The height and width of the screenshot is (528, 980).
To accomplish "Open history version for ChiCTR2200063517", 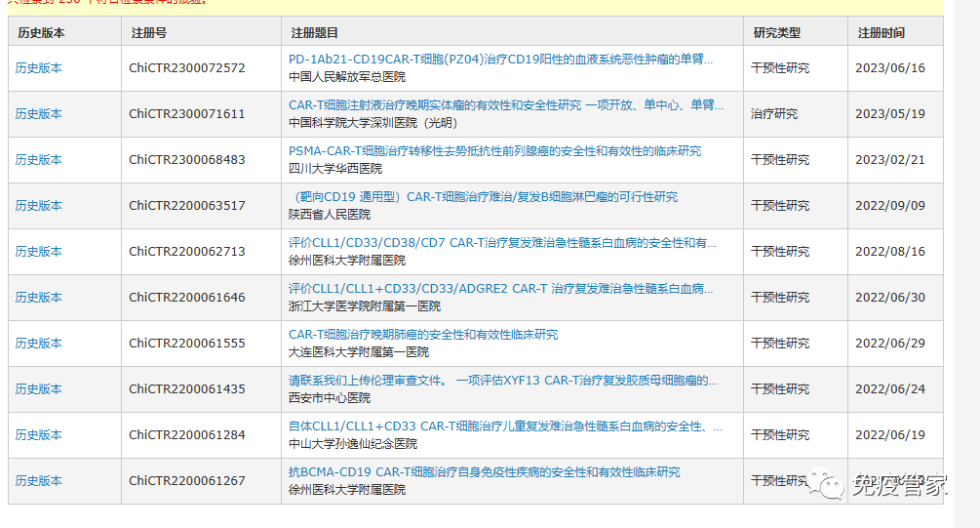I will tap(39, 206).
